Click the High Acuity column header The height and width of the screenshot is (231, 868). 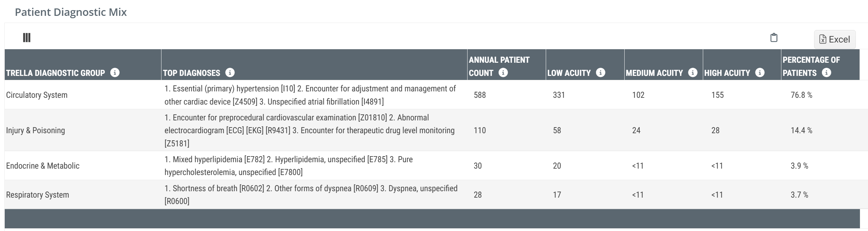coord(727,73)
